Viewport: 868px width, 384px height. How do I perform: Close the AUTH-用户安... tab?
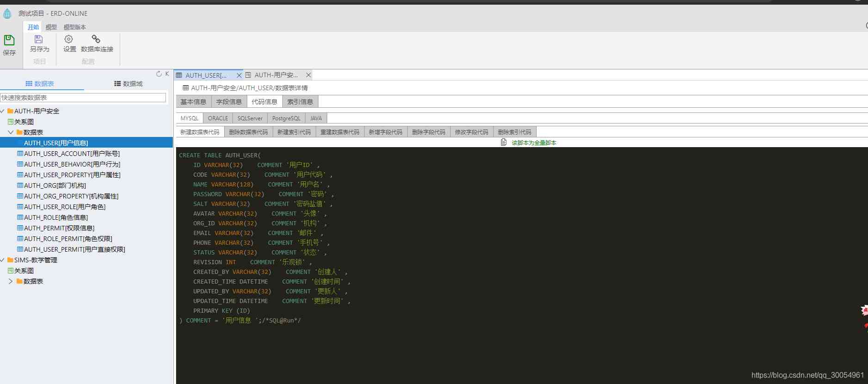pyautogui.click(x=308, y=75)
